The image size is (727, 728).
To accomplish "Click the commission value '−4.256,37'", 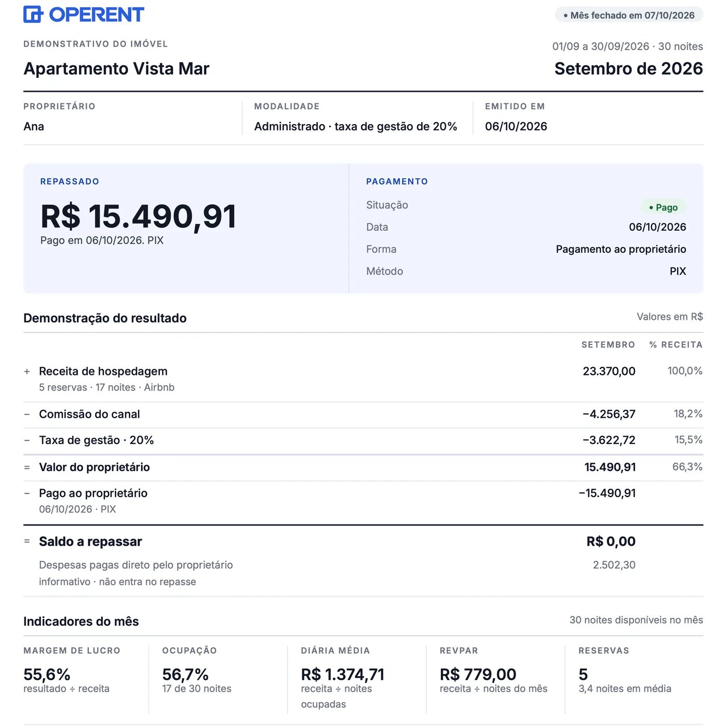I will tap(609, 414).
